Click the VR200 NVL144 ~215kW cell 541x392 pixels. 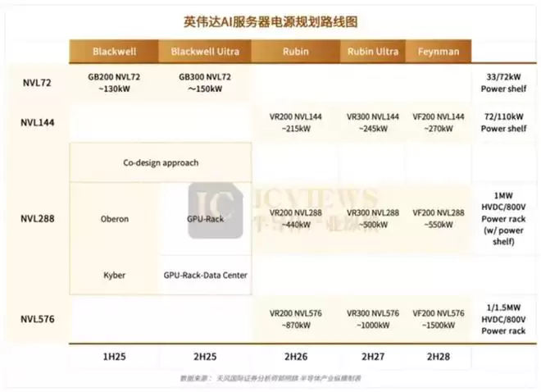coord(296,122)
